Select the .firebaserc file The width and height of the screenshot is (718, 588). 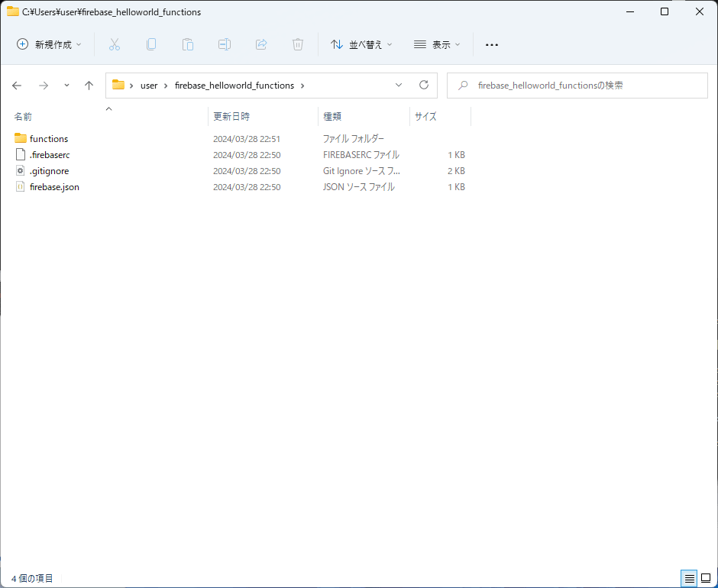coord(50,155)
